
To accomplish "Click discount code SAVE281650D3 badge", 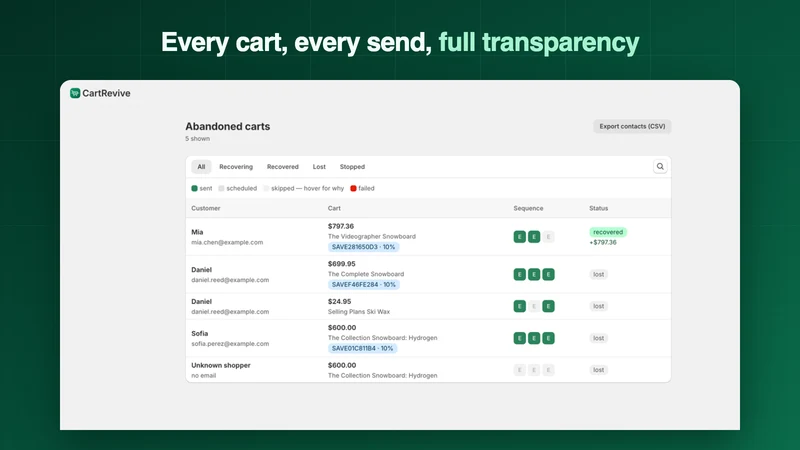I will [363, 247].
